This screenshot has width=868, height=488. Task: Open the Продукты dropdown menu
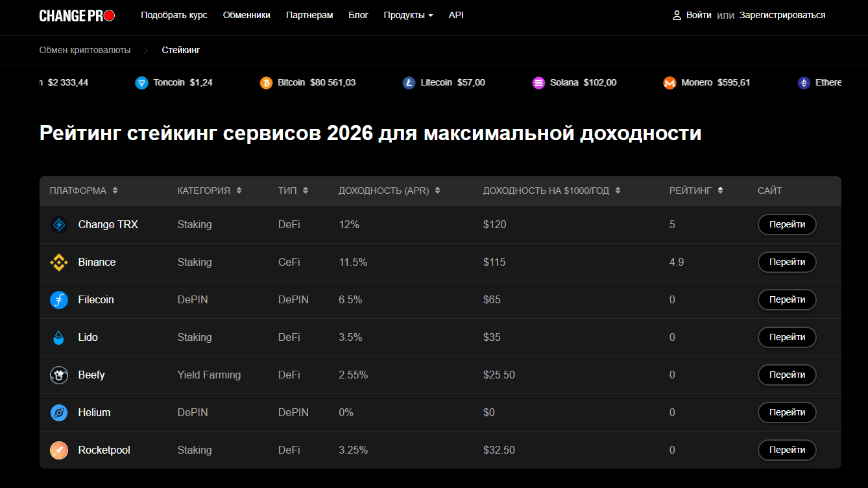(x=408, y=15)
